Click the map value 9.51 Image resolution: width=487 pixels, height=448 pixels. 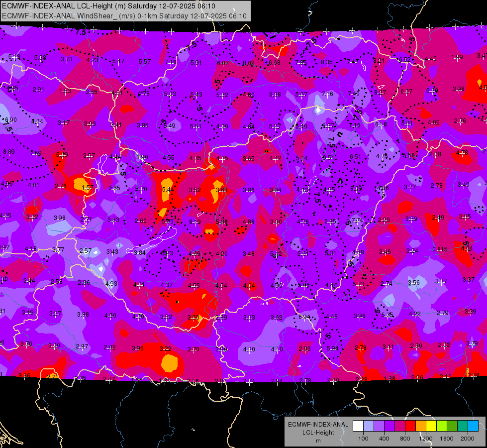point(328,158)
